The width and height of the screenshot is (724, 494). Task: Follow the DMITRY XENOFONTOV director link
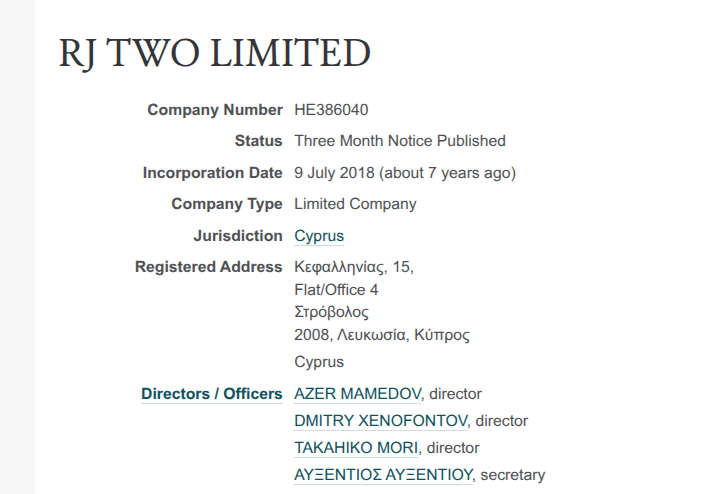tap(382, 421)
